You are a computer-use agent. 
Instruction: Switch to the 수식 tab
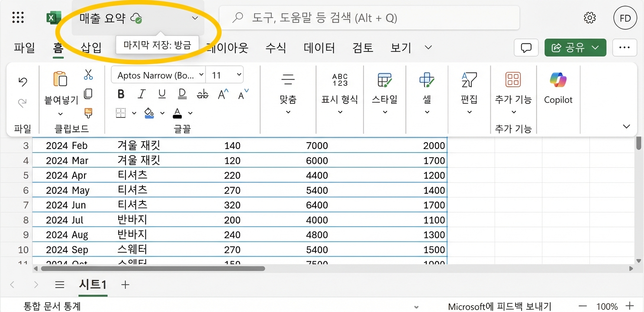click(x=276, y=47)
